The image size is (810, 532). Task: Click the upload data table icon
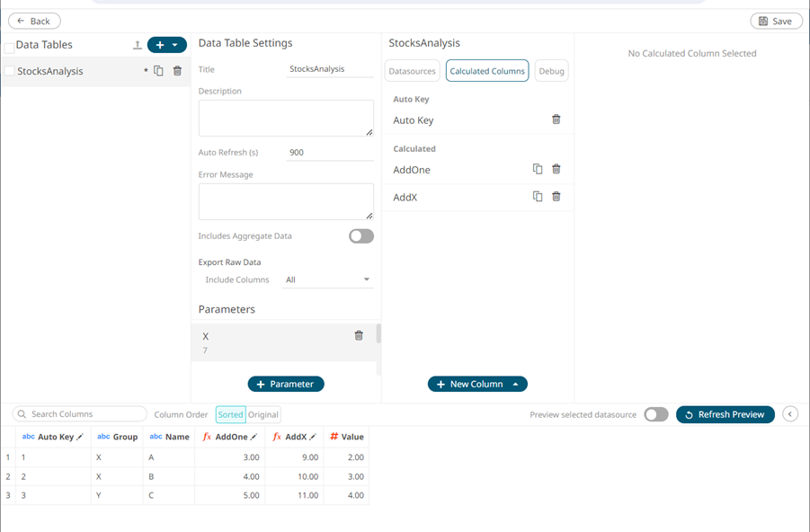click(x=138, y=45)
